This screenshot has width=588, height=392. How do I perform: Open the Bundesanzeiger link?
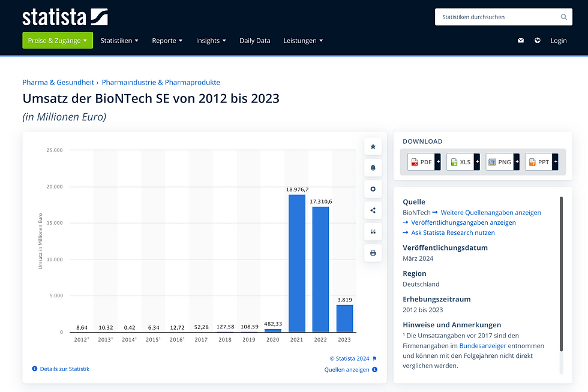482,345
